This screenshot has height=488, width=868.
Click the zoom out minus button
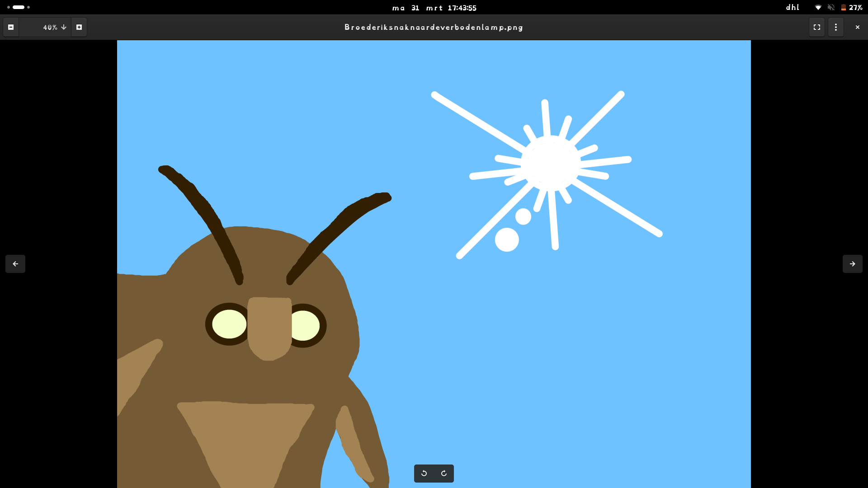tap(11, 27)
